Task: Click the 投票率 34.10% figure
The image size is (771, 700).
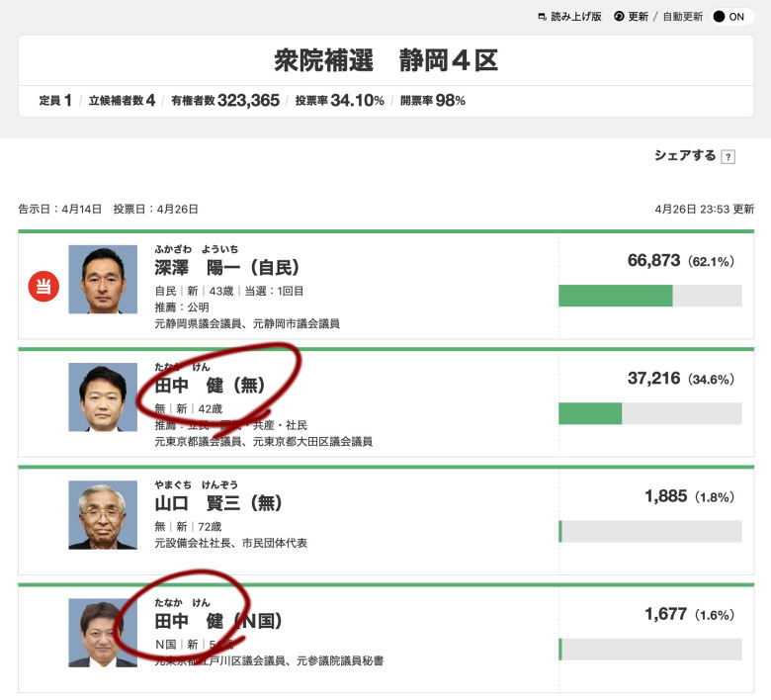Action: click(x=339, y=100)
